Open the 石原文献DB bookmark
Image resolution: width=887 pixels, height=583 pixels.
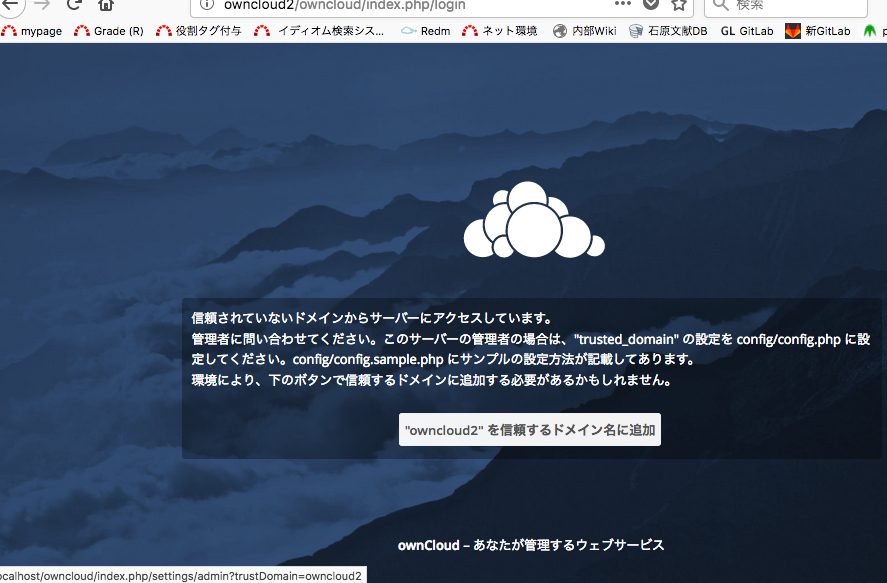tap(668, 31)
